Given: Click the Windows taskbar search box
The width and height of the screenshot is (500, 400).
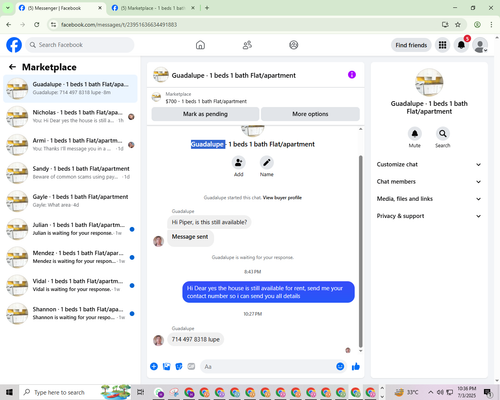Looking at the screenshot, I should (60, 392).
